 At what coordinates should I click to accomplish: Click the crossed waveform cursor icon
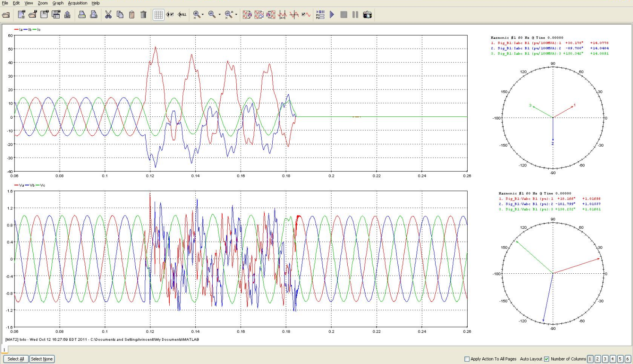294,15
